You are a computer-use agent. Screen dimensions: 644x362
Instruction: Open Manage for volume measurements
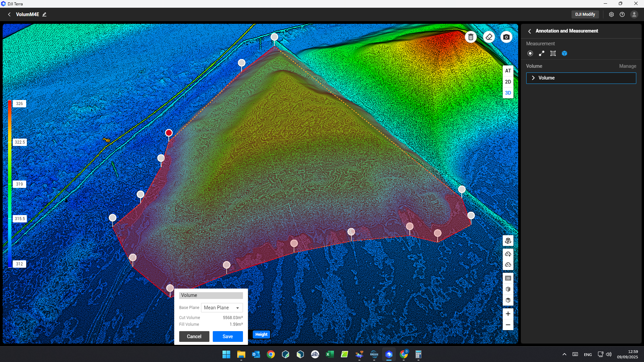[627, 66]
